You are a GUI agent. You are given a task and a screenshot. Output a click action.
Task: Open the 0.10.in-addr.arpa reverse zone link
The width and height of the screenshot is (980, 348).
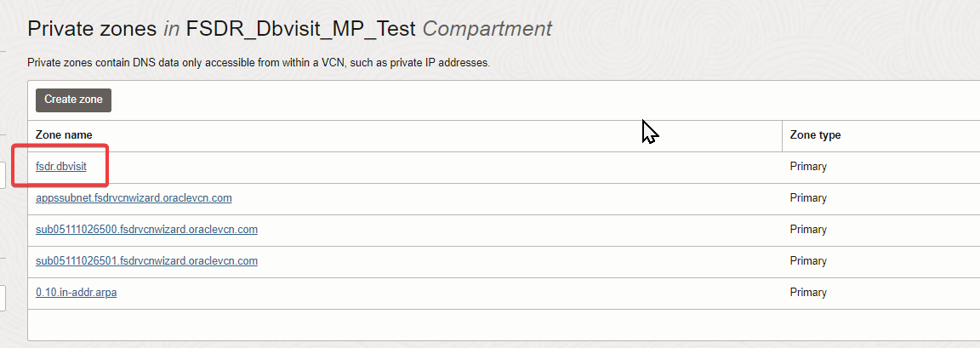(77, 293)
